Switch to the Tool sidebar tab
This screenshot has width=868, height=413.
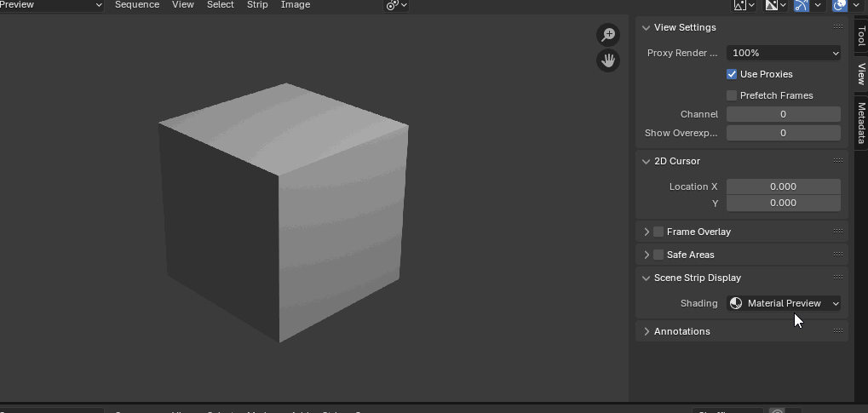tap(861, 36)
